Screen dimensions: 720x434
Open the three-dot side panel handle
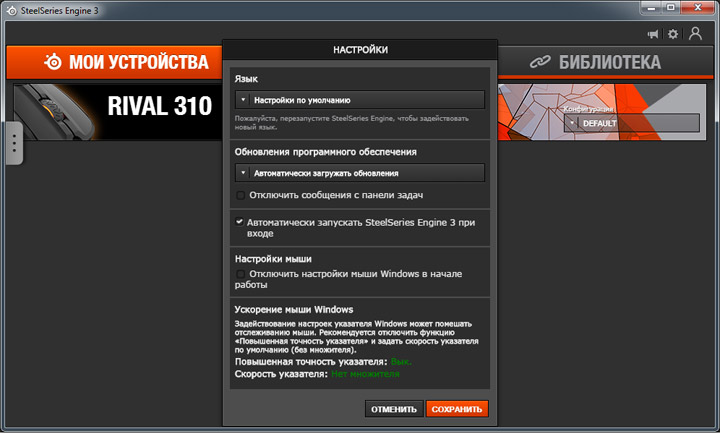14,143
